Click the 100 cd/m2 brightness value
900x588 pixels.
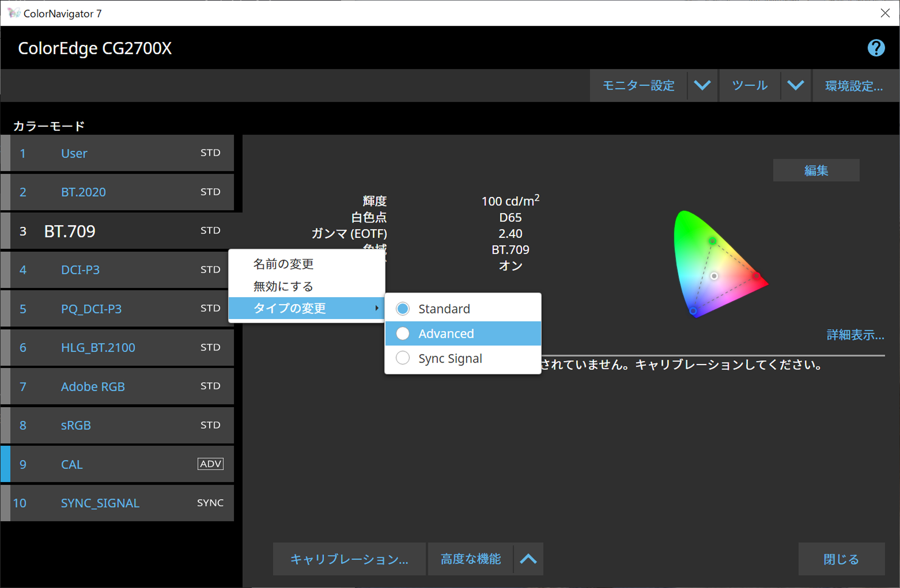tap(510, 200)
